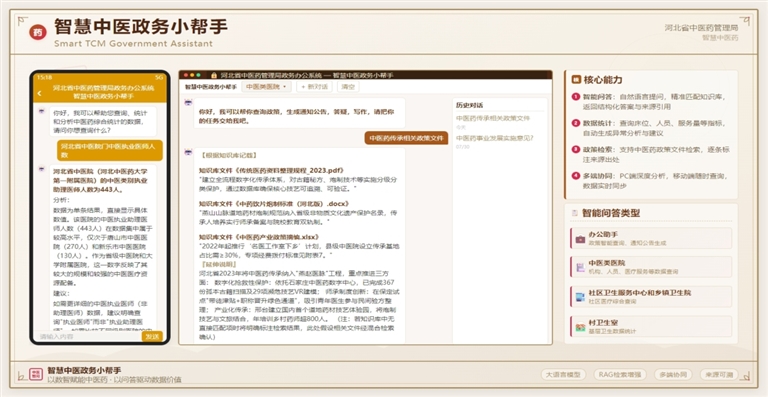Click the 办公助手 briefcase icon
Viewport: 768px width, 397px height.
(x=580, y=239)
